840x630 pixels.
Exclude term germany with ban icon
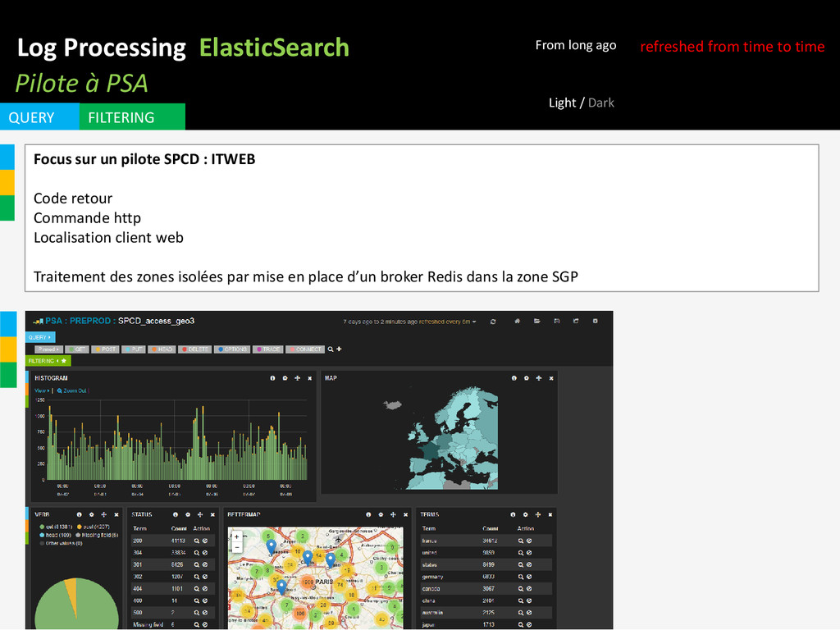pos(529,577)
